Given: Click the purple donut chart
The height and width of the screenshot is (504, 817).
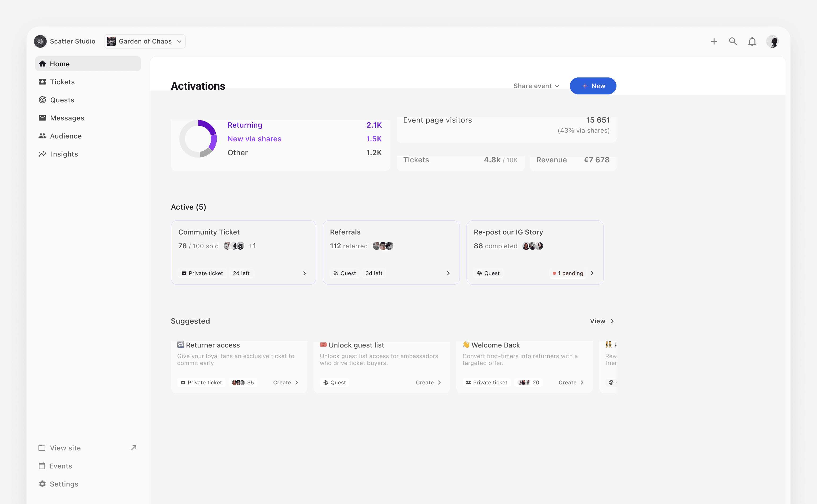Looking at the screenshot, I should click(x=198, y=139).
